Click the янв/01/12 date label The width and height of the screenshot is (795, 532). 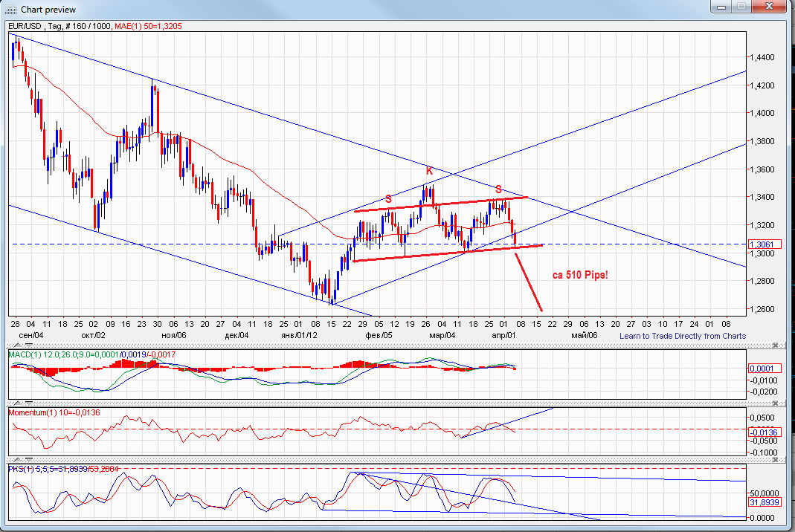299,335
